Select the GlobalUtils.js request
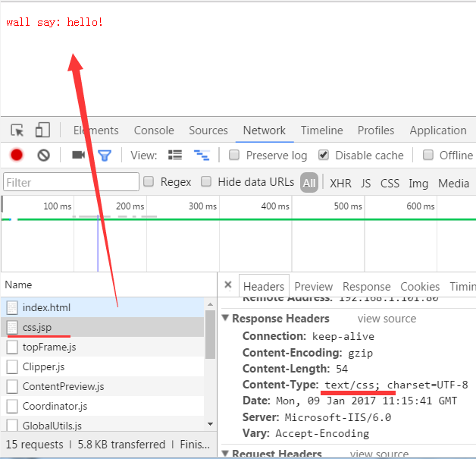This screenshot has width=476, height=459. (102, 424)
